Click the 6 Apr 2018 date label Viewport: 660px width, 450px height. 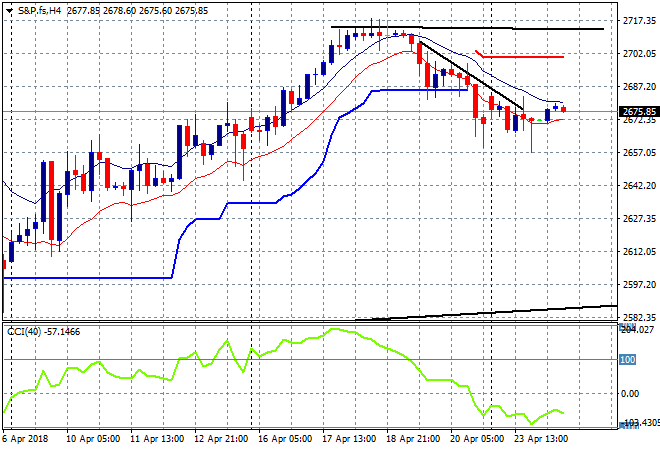25,439
